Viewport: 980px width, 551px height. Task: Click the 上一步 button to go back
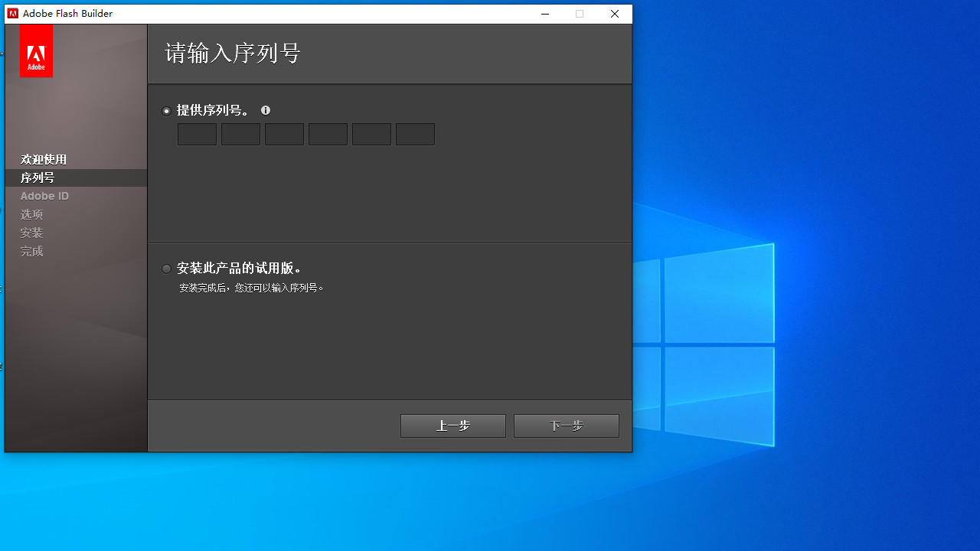point(452,425)
